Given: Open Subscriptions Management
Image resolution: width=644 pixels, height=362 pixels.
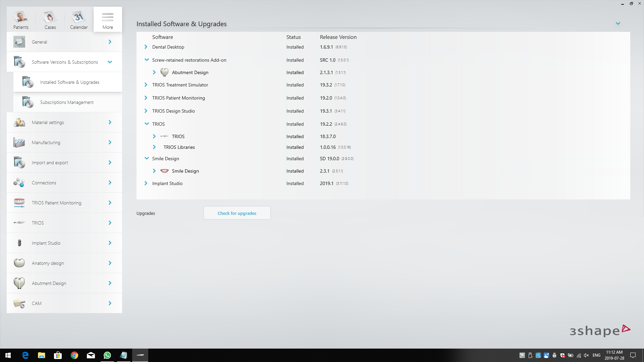Looking at the screenshot, I should (x=66, y=102).
